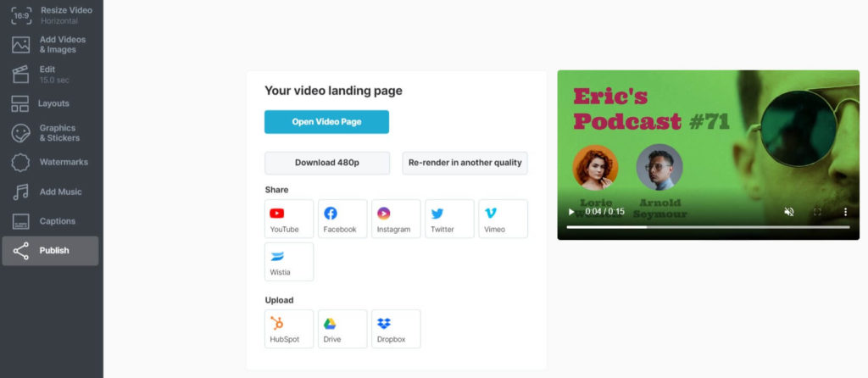
Task: Open the video player more options menu
Action: 845,212
